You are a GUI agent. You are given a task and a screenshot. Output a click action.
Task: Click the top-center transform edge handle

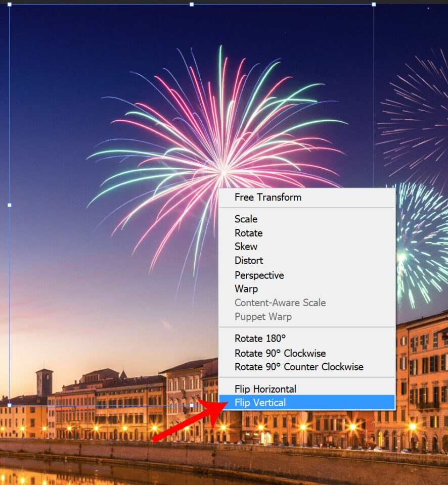(192, 4)
